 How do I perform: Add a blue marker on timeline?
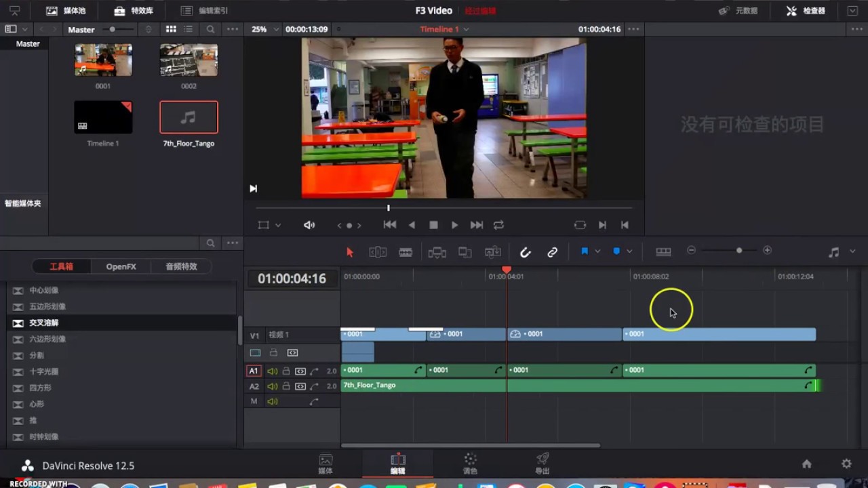tap(616, 251)
